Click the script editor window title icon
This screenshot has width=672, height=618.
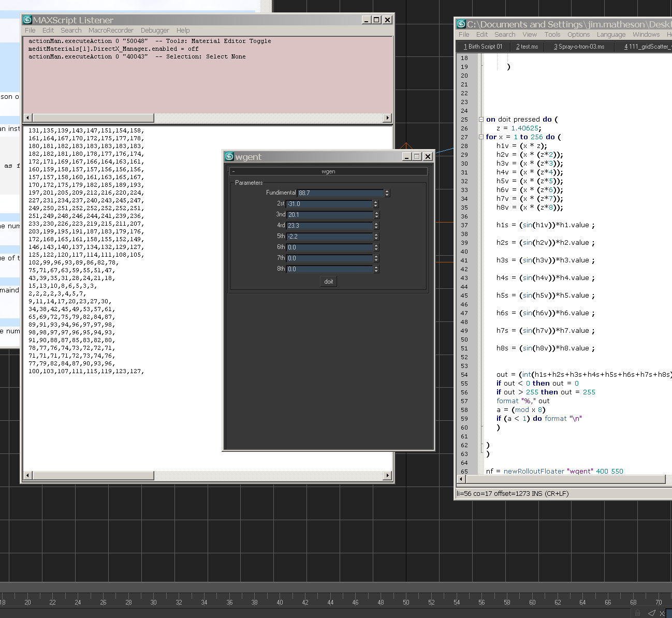(461, 24)
